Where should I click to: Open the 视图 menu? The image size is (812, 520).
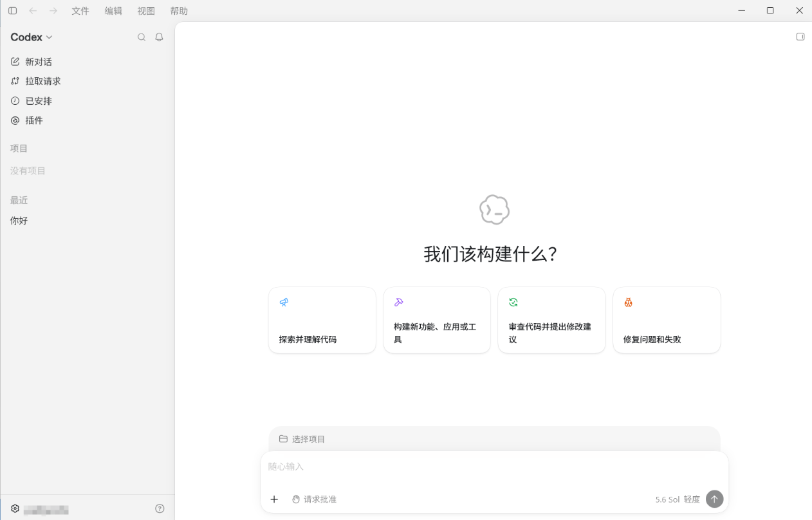coord(146,11)
